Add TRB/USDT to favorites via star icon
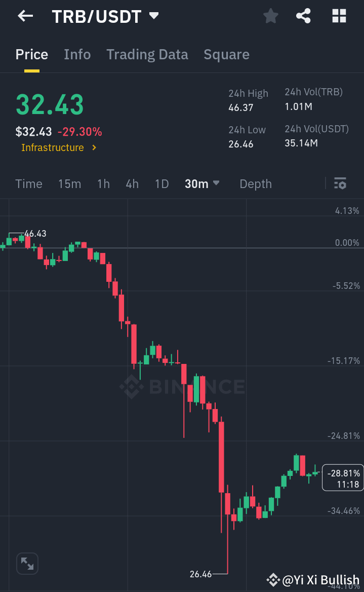 tap(270, 16)
